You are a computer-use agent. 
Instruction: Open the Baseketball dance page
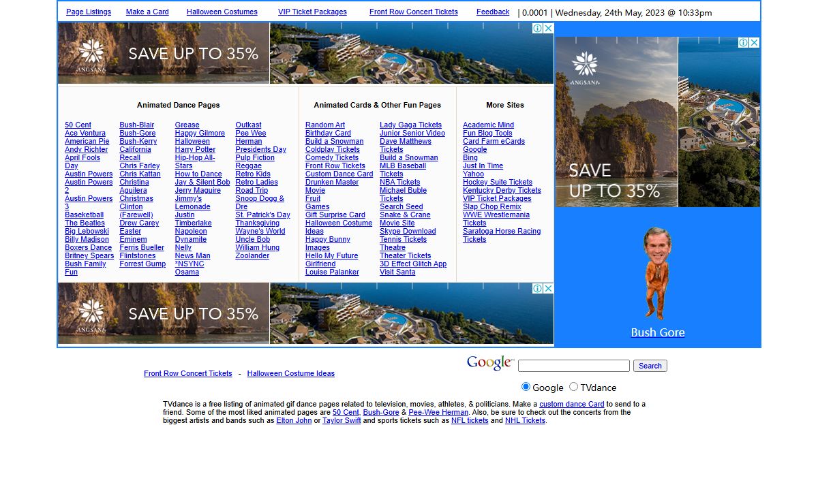coord(85,215)
